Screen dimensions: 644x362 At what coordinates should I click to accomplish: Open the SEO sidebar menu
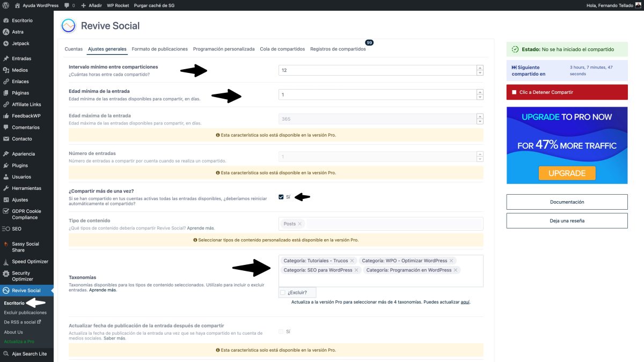click(x=17, y=228)
